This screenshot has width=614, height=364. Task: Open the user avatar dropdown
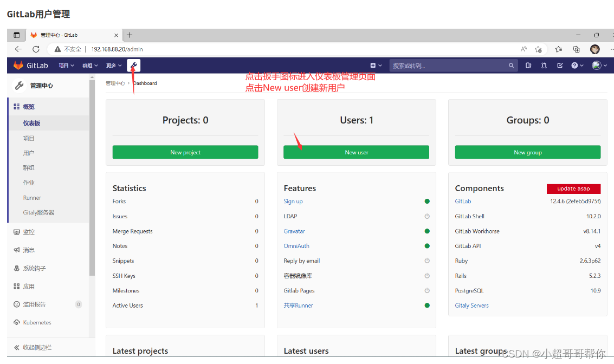tap(596, 65)
